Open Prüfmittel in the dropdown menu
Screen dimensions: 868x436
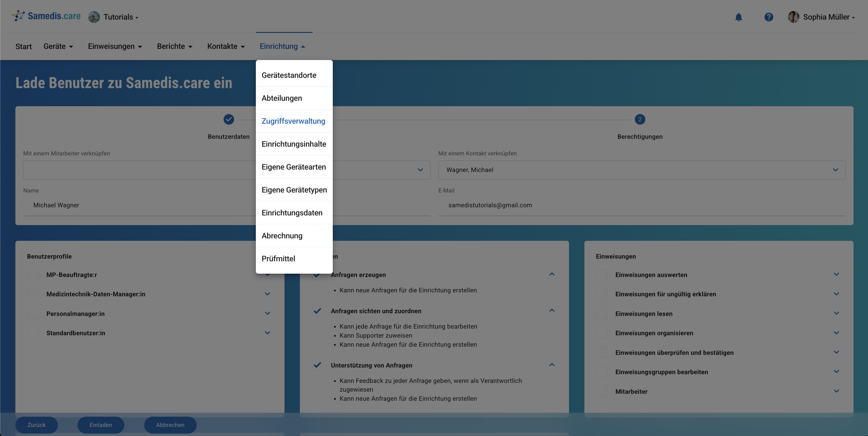[278, 259]
